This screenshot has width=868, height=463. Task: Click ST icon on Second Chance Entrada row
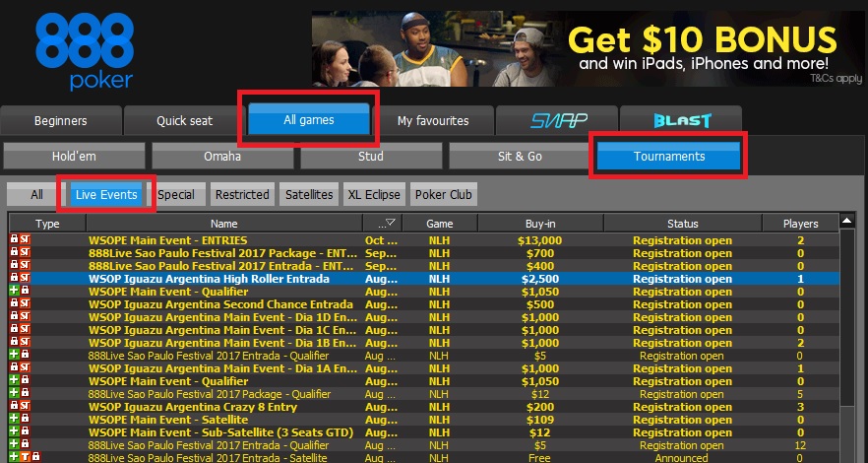[x=25, y=304]
